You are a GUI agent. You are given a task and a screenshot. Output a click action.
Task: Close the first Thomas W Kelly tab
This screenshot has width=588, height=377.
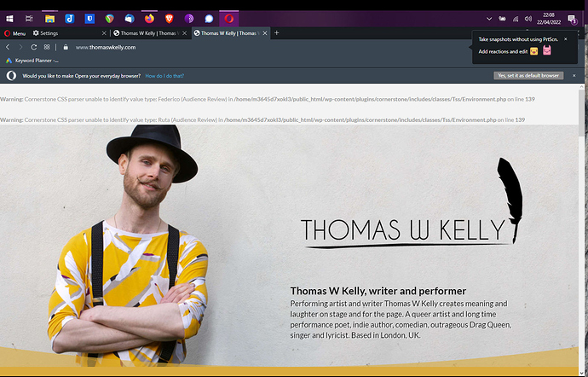point(185,33)
